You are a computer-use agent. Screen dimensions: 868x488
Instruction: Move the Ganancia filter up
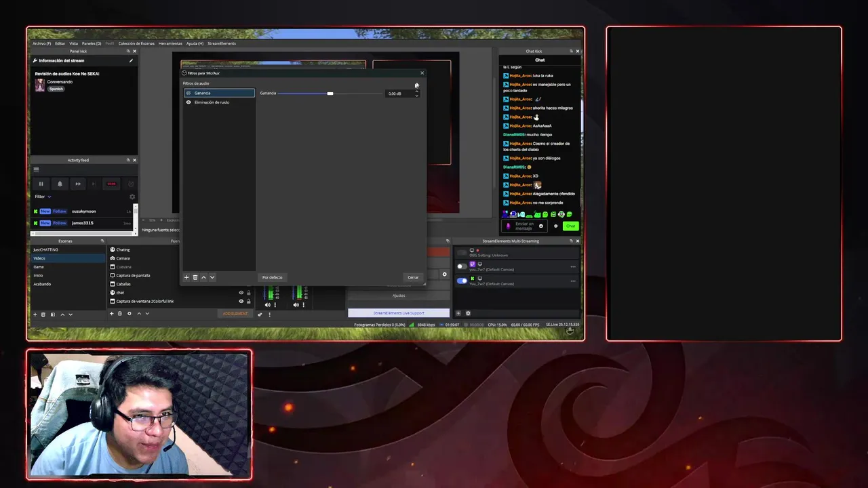[203, 277]
